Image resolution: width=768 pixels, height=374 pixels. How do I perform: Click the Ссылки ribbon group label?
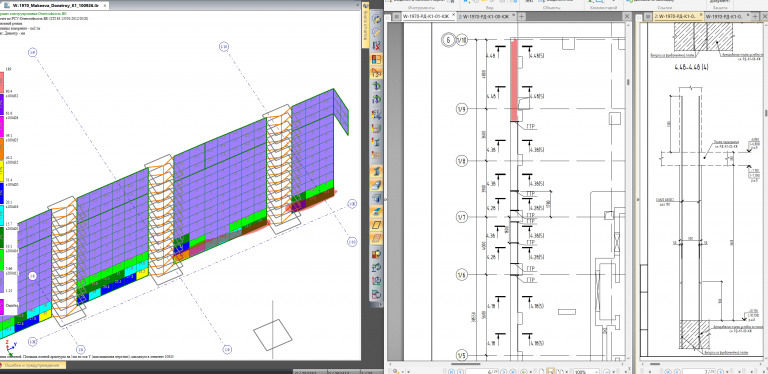pos(665,8)
